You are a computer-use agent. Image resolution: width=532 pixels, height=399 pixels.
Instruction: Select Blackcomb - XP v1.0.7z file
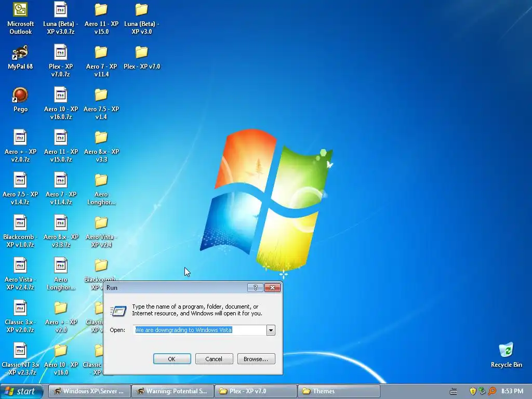(x=20, y=231)
